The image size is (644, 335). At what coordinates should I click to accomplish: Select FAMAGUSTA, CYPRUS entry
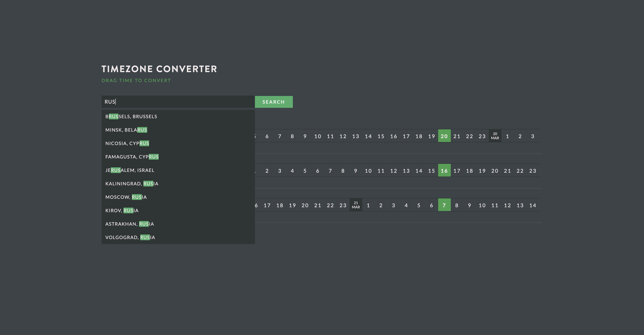click(x=132, y=157)
